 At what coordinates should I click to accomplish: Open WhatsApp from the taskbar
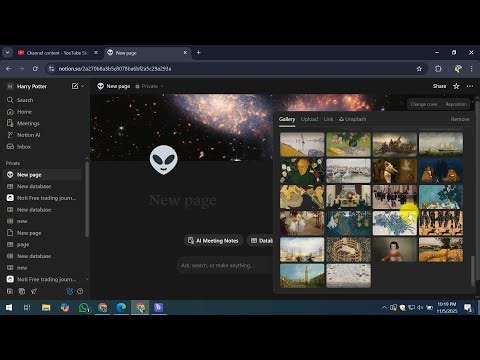pyautogui.click(x=84, y=307)
